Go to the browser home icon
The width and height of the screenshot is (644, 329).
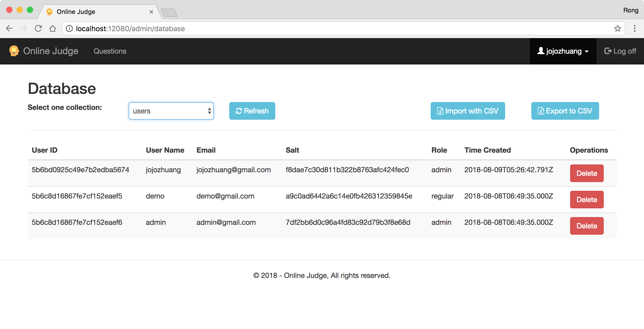tap(53, 28)
